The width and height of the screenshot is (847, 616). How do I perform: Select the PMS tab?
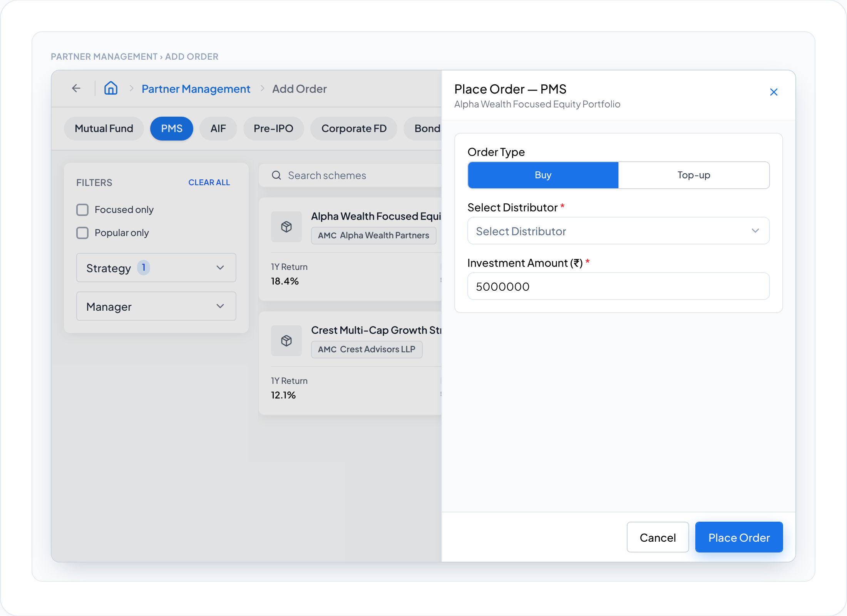pos(172,129)
